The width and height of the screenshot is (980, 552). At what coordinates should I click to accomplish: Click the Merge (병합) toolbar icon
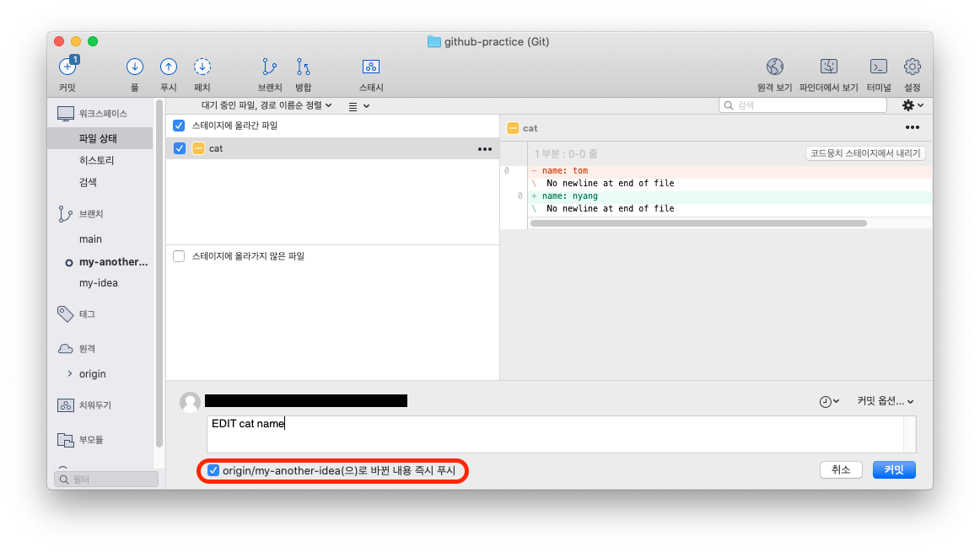[x=303, y=67]
